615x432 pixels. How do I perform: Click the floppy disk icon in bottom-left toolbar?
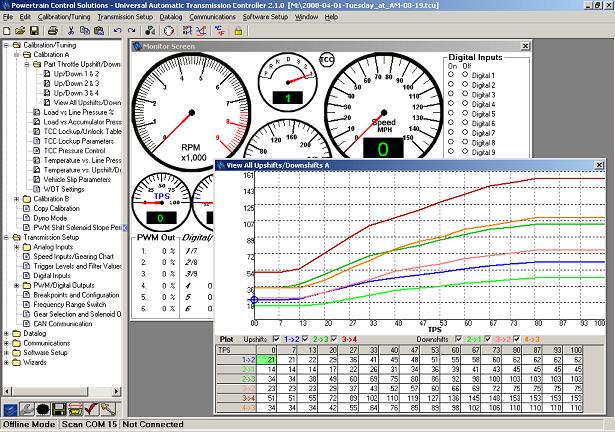(59, 409)
